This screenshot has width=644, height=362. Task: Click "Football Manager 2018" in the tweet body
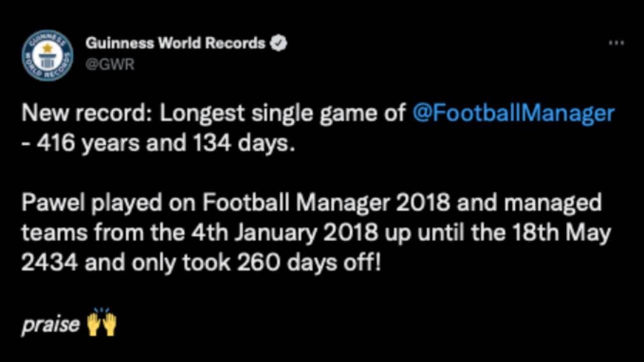(326, 203)
